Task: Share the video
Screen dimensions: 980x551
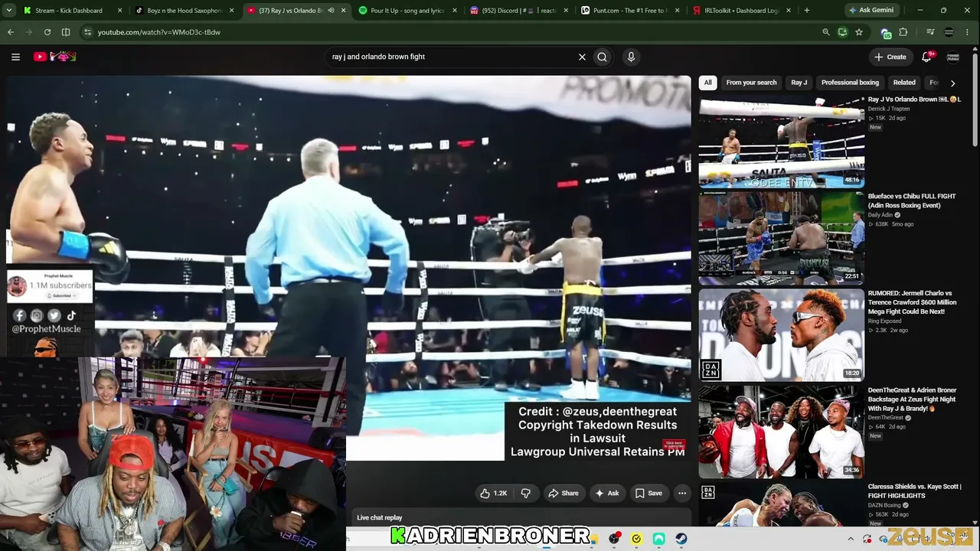Action: [x=563, y=494]
